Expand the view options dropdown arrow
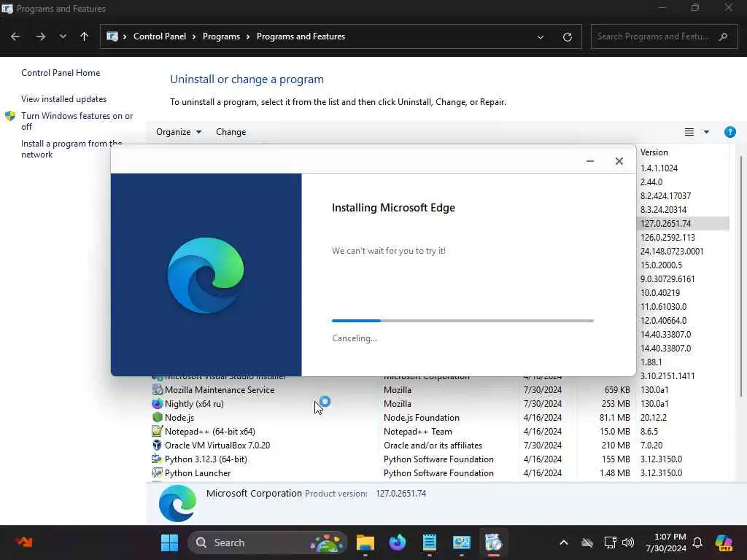This screenshot has height=560, width=747. (706, 132)
